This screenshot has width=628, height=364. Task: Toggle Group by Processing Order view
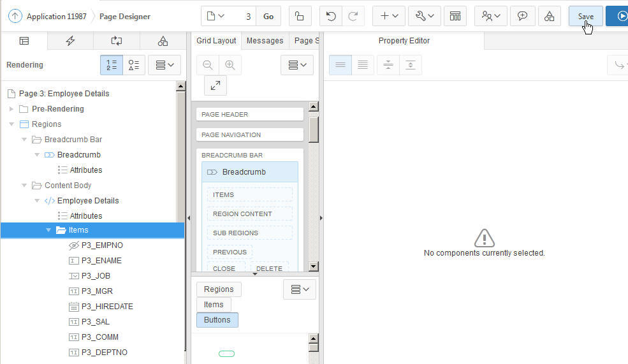(112, 65)
